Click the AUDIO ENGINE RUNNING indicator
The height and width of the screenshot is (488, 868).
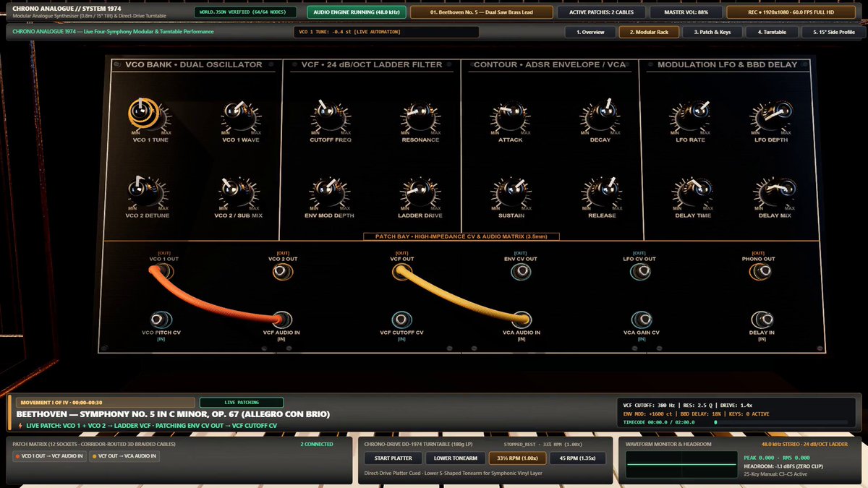pos(357,12)
